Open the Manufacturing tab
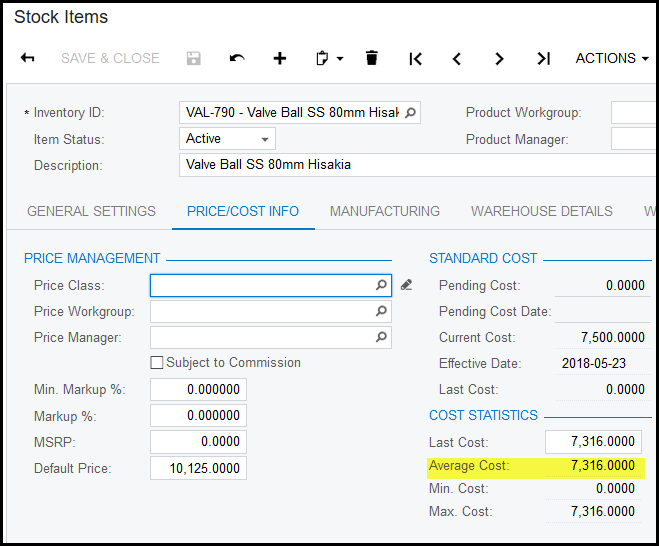 [385, 211]
